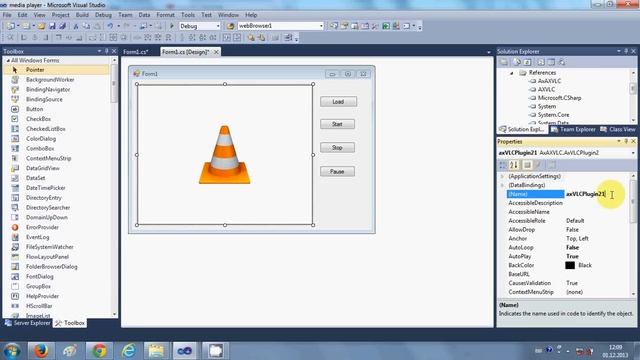Open the Windows Start menu

tap(12, 351)
